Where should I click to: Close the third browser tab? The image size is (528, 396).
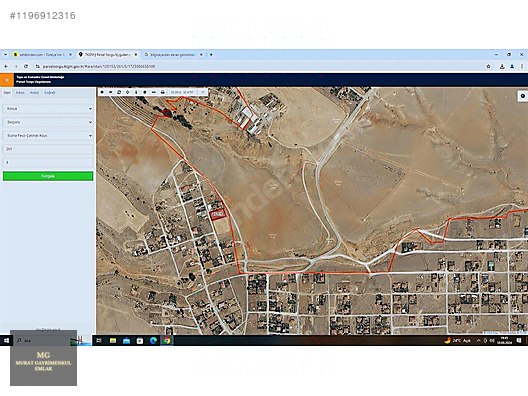(201, 55)
